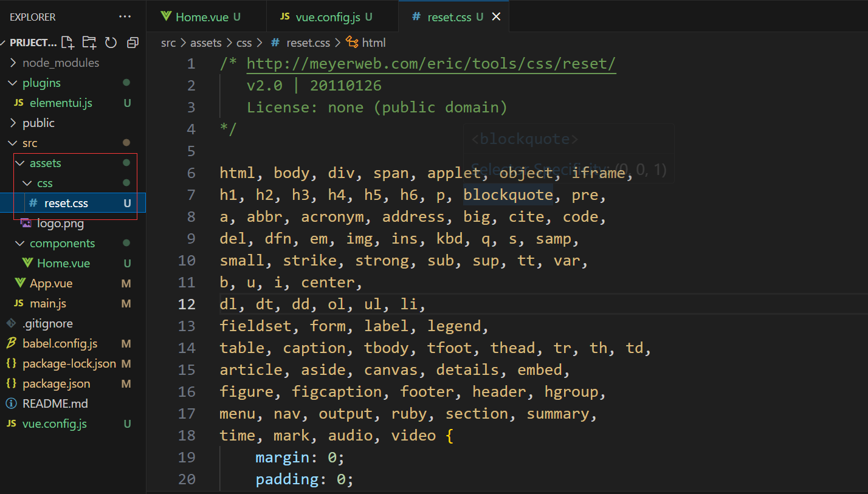This screenshot has width=868, height=494.
Task: Click the EXPLORER panel title
Action: click(x=33, y=17)
